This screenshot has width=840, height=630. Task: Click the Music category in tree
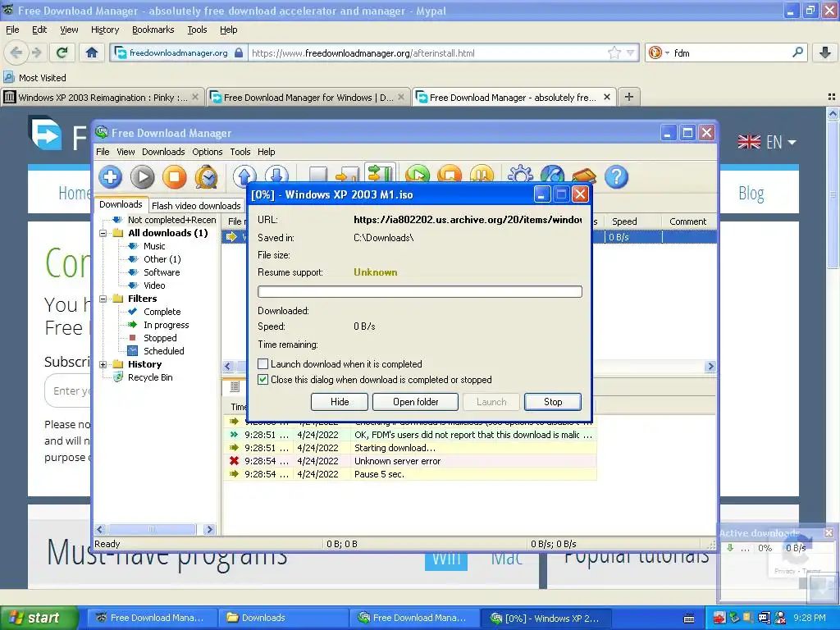153,246
